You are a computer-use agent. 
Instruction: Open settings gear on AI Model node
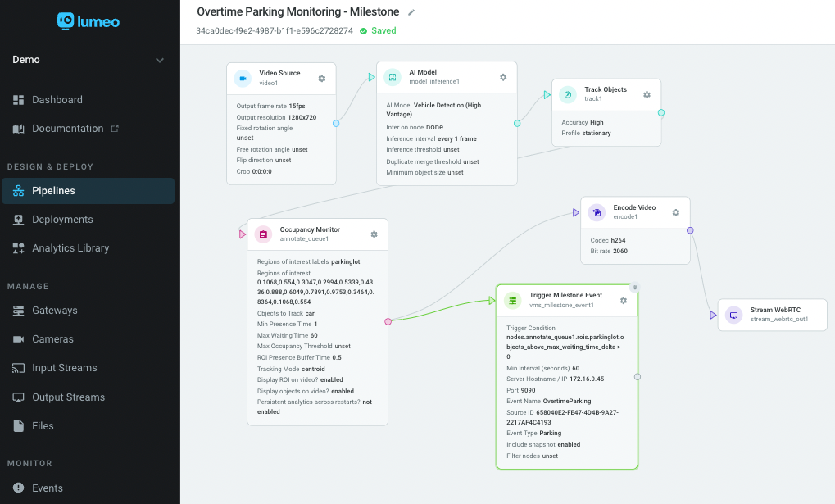503,77
